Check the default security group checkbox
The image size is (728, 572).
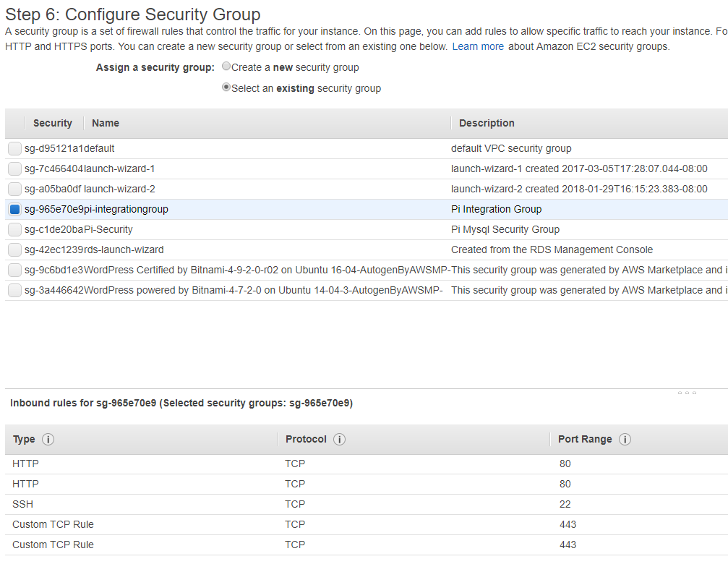click(x=15, y=148)
